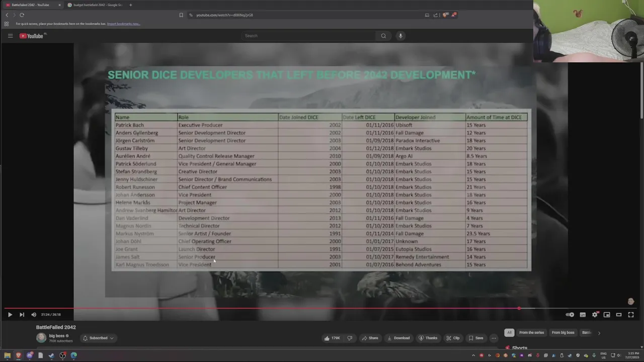Open video player settings gear
Screen dimensions: 644x362
click(595, 315)
